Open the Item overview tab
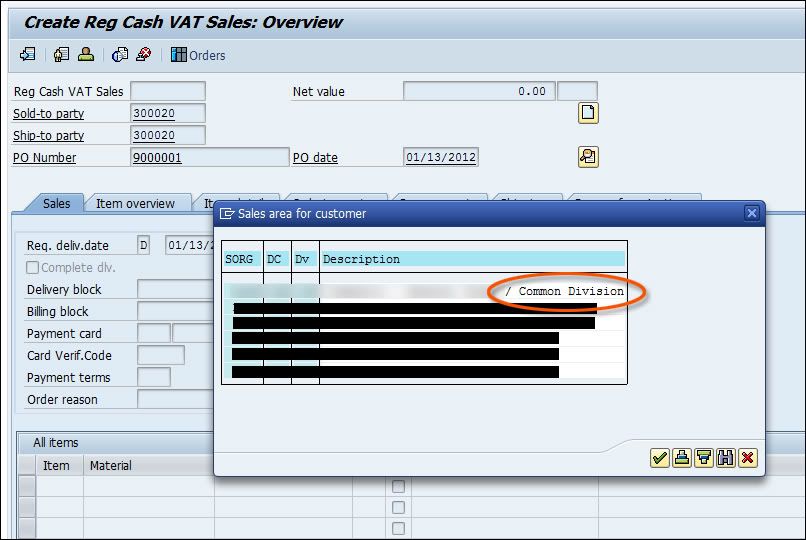Viewport: 806px width, 540px height. pyautogui.click(x=135, y=203)
